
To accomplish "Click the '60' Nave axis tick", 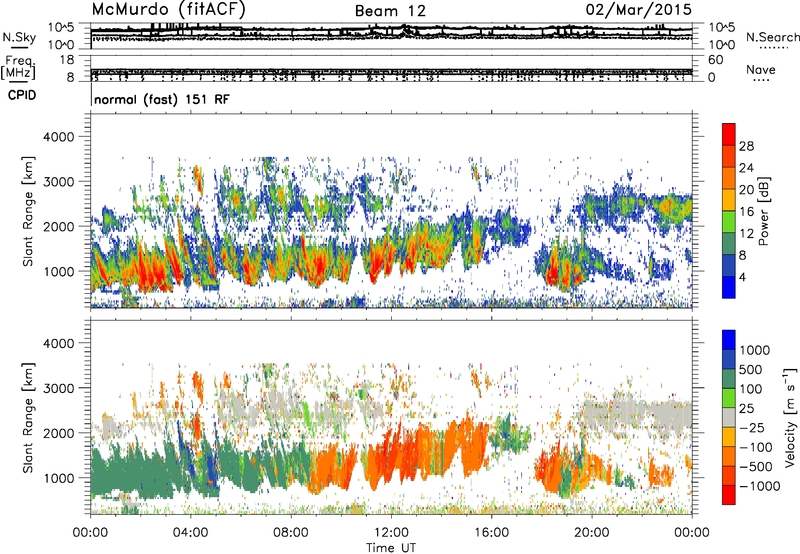I will tap(715, 60).
